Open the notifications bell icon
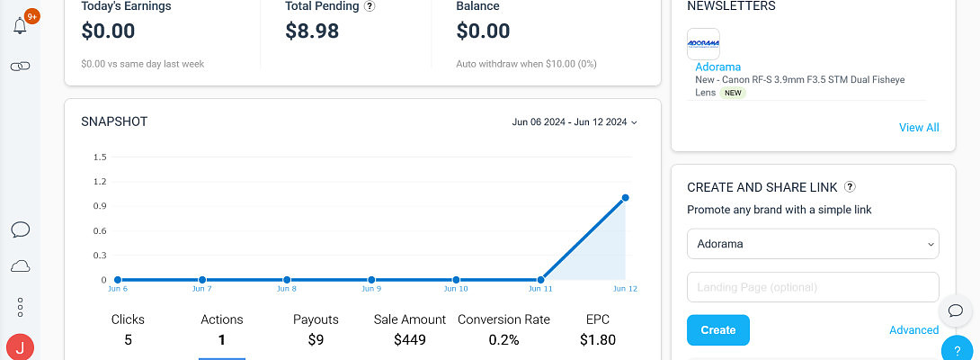 pos(21,26)
